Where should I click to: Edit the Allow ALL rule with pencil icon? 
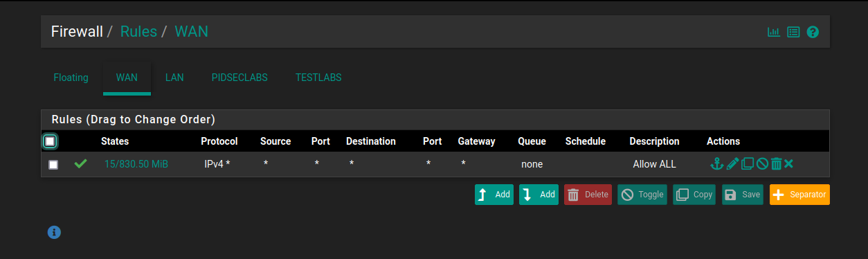pyautogui.click(x=732, y=164)
